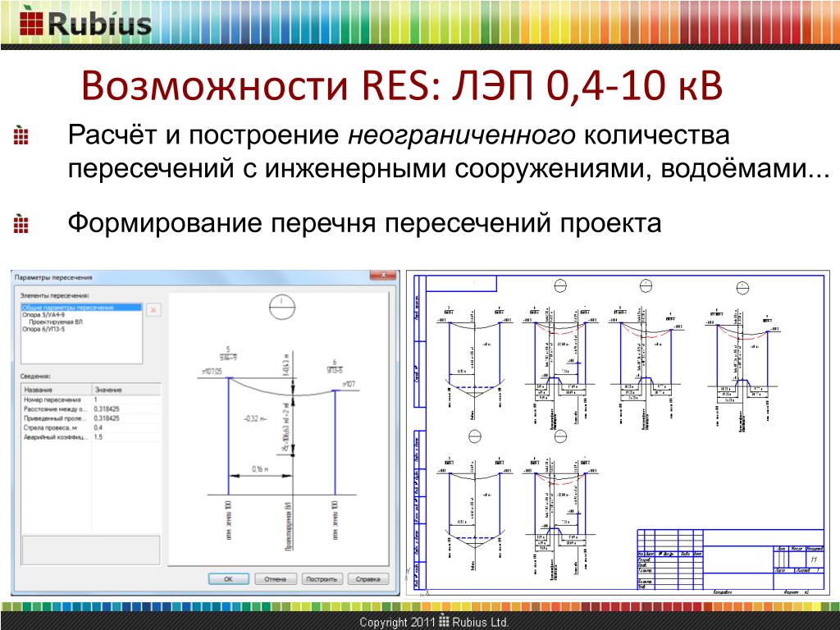Screen dimensions: 840x630
Task: Select the 'Стрела провеса, м' row
Action: point(91,427)
